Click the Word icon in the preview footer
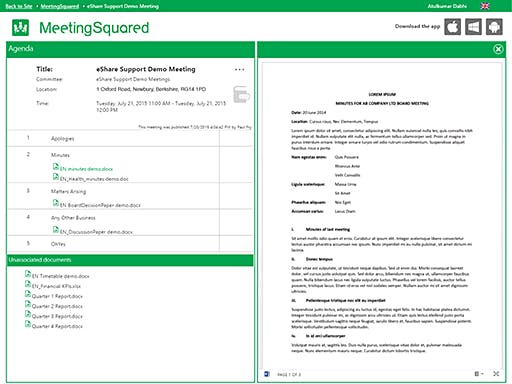The image size is (512, 384). tap(267, 374)
